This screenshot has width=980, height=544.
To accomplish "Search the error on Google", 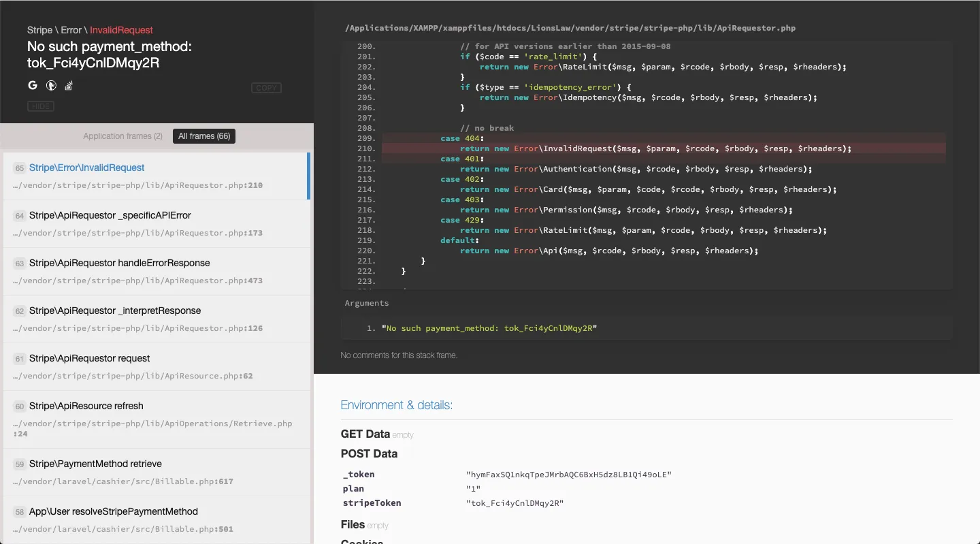I will pos(32,86).
